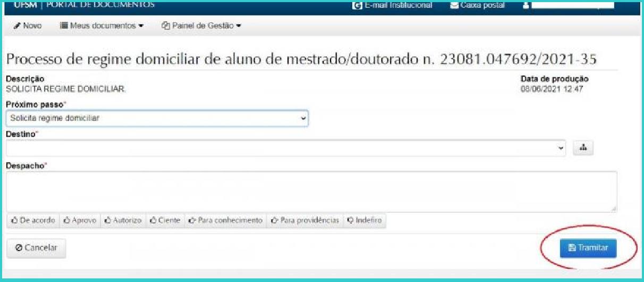Pick 'Para conhecimento' quick dispatch
The height and width of the screenshot is (282, 644).
tap(225, 220)
